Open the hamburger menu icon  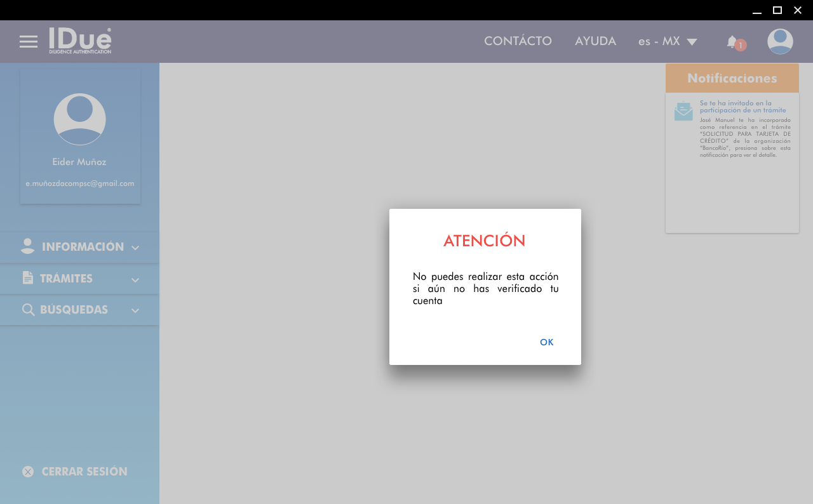[x=29, y=42]
